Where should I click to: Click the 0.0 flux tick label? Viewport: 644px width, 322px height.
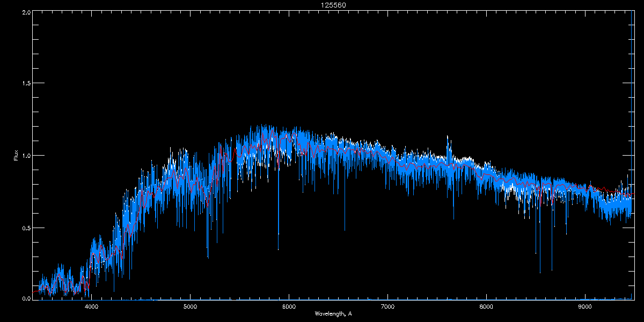(25, 298)
